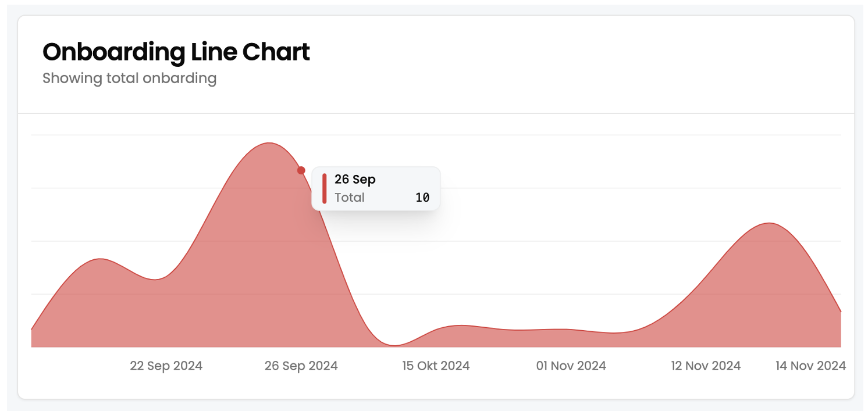Select the "01 Nov 2024" axis label
868x415 pixels.
click(x=571, y=366)
